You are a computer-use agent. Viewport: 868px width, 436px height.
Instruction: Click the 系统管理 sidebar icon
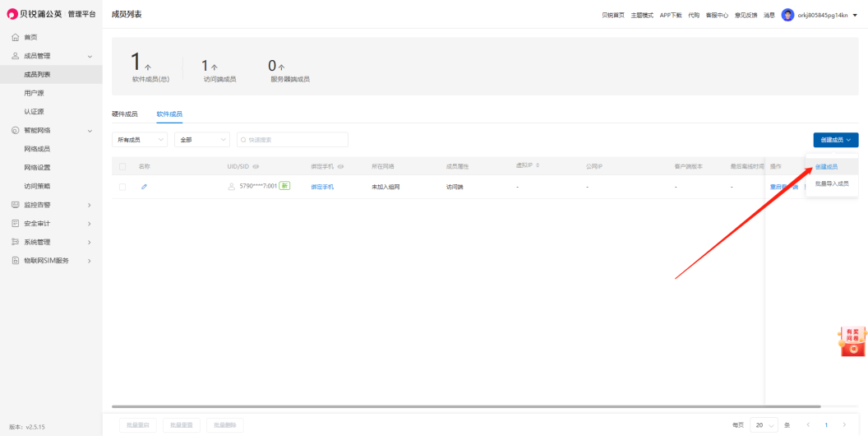coord(15,242)
